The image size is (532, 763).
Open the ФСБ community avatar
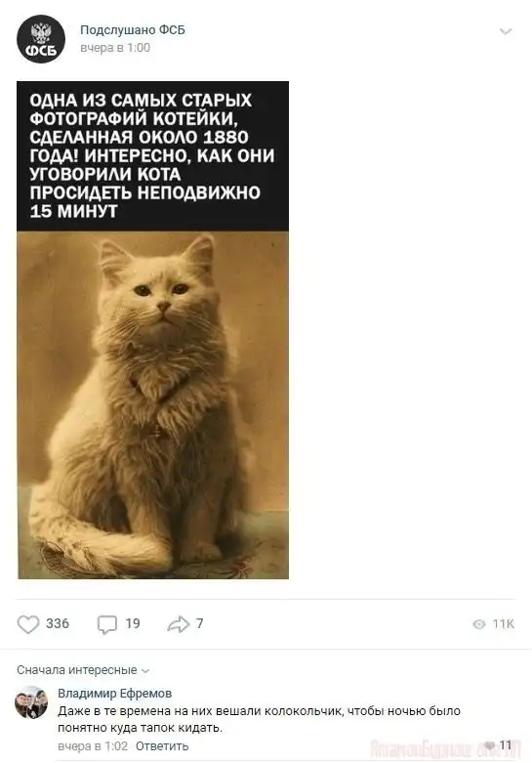point(41,39)
